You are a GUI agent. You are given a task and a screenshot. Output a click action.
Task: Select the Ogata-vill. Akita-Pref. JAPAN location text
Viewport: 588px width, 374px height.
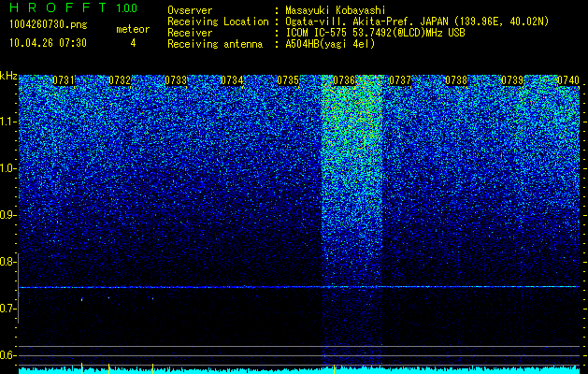click(417, 22)
